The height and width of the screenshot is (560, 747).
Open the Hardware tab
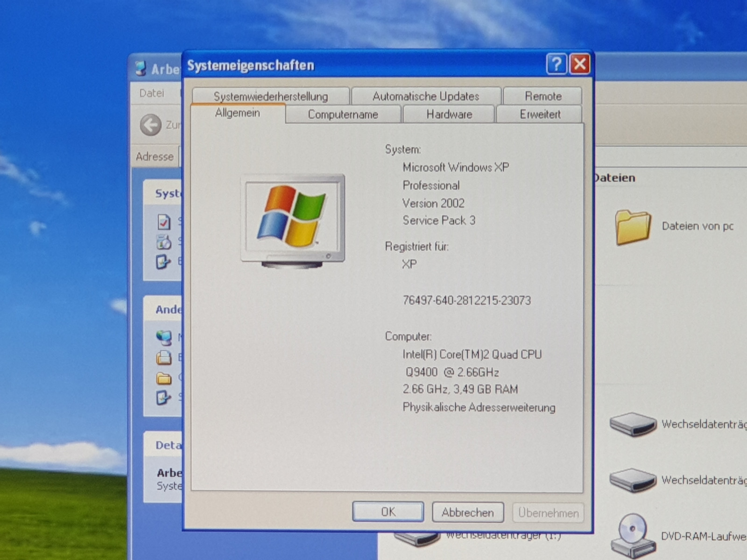(449, 115)
